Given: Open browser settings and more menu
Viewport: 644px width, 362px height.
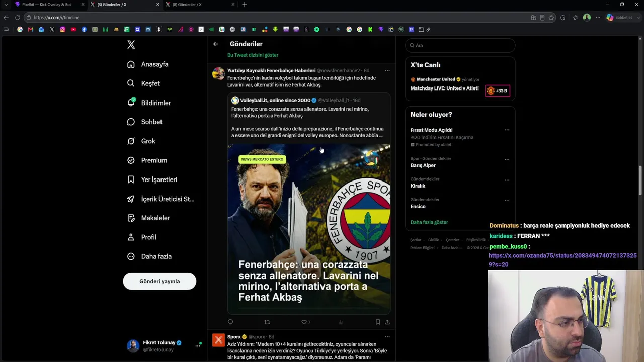Looking at the screenshot, I should (x=598, y=18).
